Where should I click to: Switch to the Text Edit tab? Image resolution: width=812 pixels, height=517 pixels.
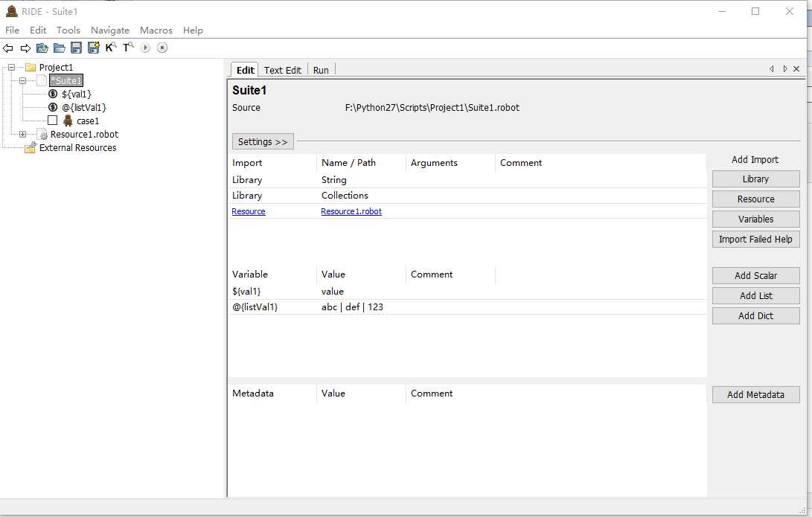click(282, 70)
